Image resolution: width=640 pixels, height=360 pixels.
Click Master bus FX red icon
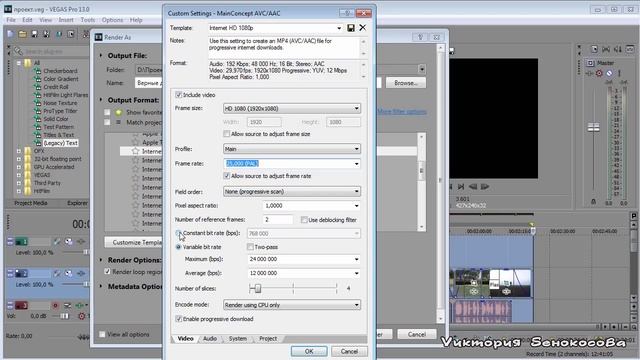[x=599, y=73]
